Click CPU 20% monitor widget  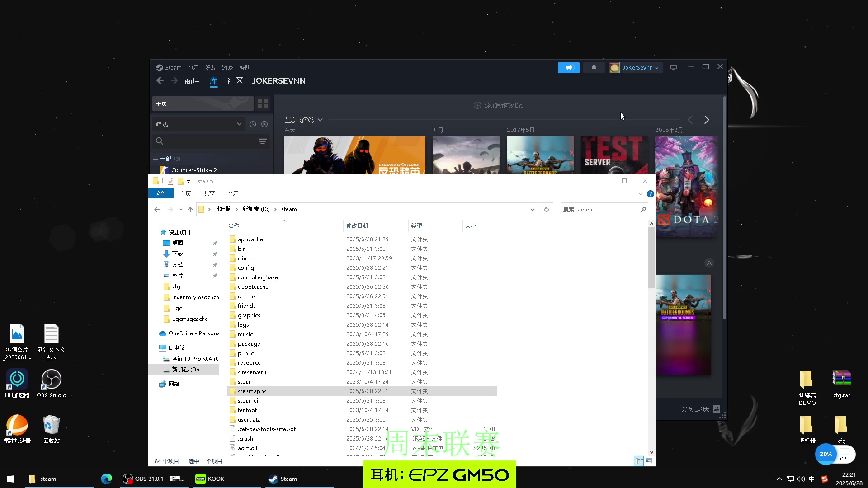point(835,454)
